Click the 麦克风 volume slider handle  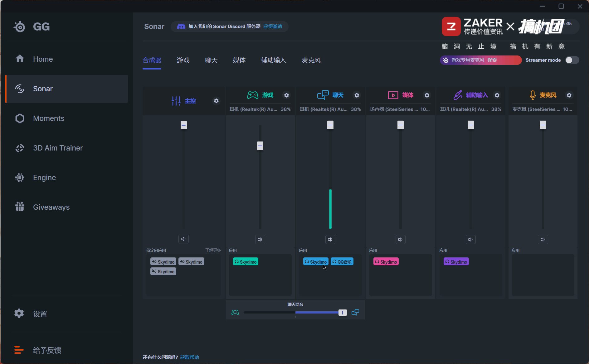click(543, 125)
